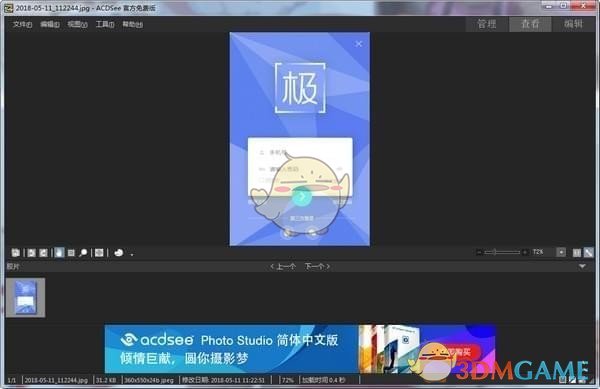Click the external editor palette icon
Image resolution: width=600 pixels, height=389 pixels.
pyautogui.click(x=119, y=253)
